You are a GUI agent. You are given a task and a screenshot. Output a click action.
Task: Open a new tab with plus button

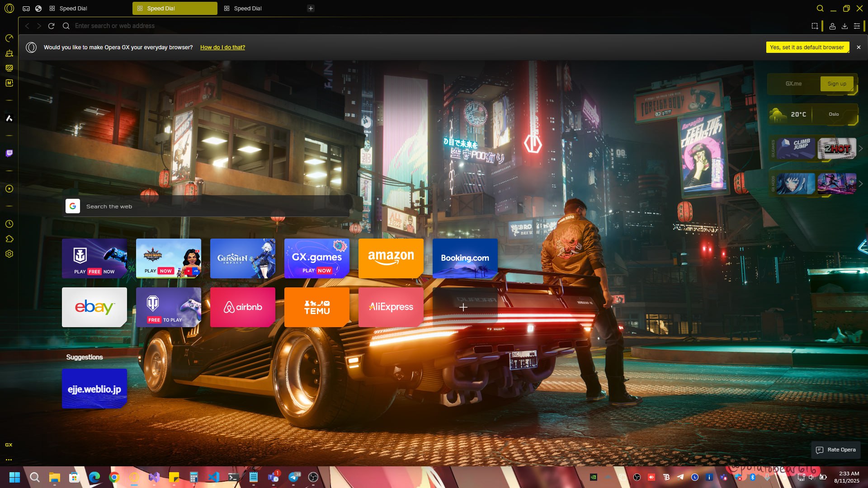point(311,9)
